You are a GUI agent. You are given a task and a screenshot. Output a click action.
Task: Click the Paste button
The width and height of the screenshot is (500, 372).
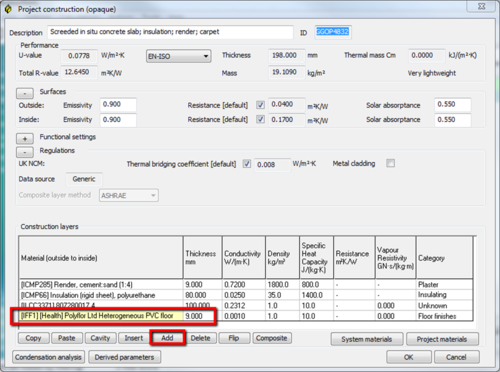(67, 338)
